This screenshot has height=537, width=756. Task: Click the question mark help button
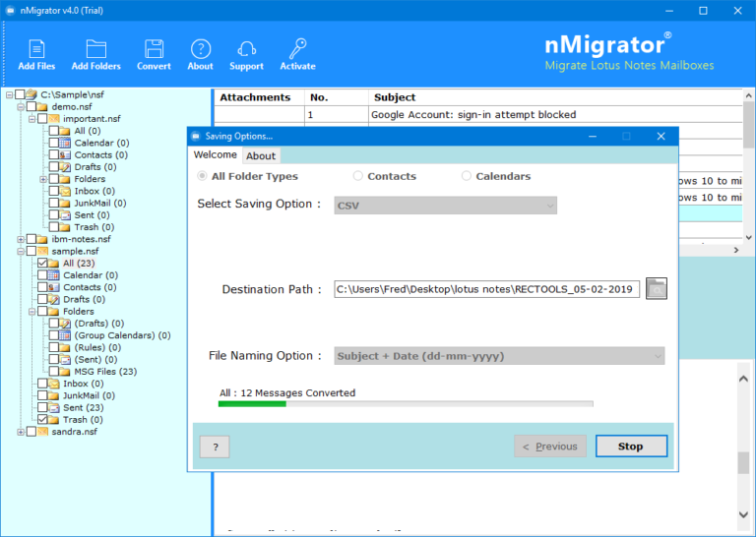[215, 447]
